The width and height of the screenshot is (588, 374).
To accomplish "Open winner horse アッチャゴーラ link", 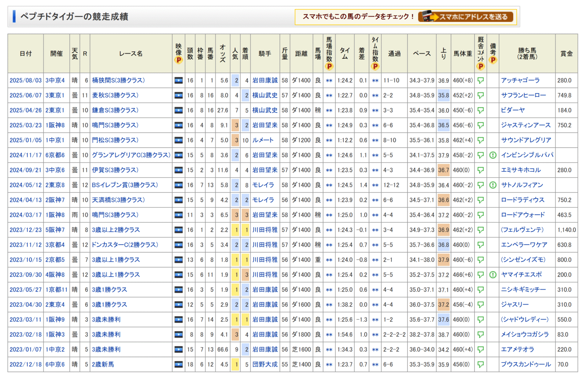I will (x=520, y=80).
